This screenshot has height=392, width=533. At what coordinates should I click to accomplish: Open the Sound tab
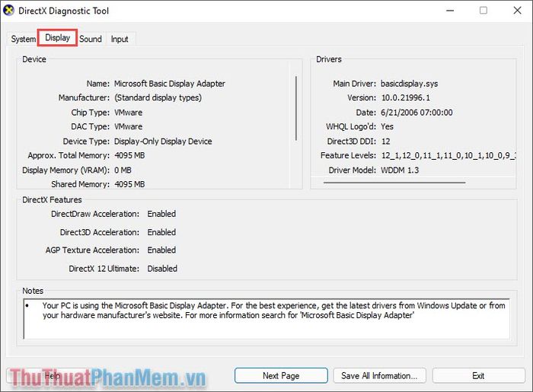[x=91, y=39]
